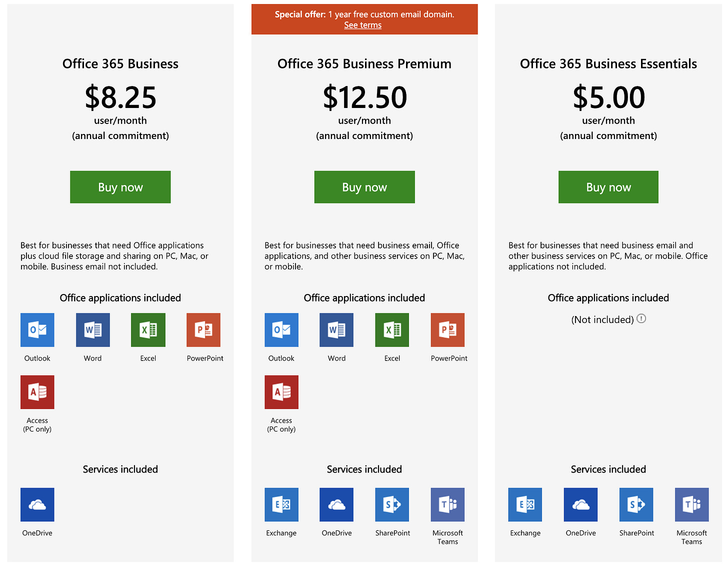Choose Microsoft Teams icon in Business Essentials services
This screenshot has height=566, width=728.
tap(692, 505)
